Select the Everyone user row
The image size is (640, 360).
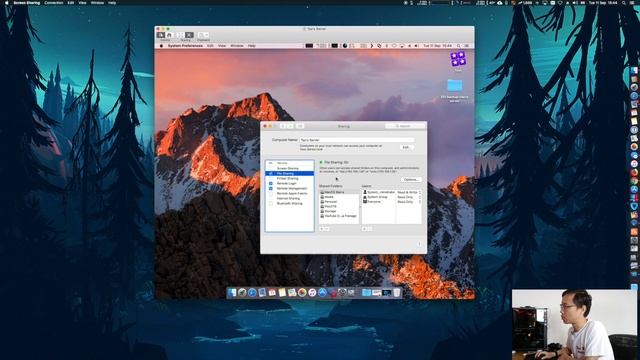click(x=379, y=202)
